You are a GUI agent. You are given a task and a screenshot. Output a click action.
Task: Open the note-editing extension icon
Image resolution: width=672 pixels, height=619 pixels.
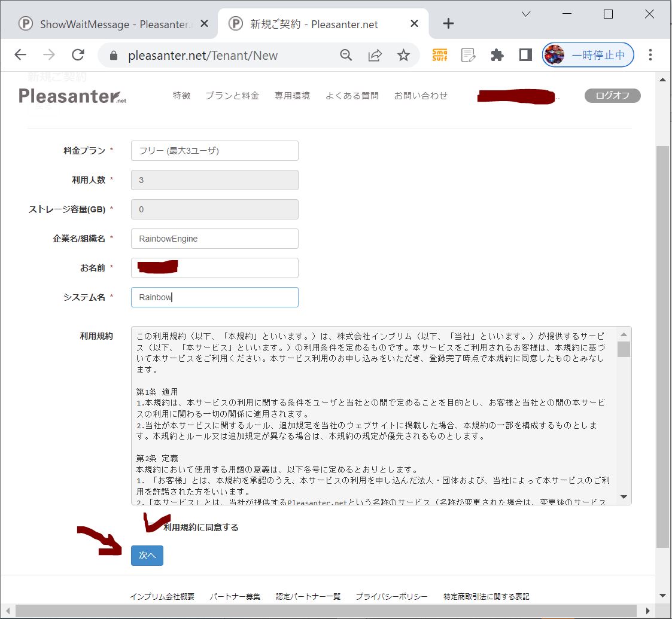(468, 55)
